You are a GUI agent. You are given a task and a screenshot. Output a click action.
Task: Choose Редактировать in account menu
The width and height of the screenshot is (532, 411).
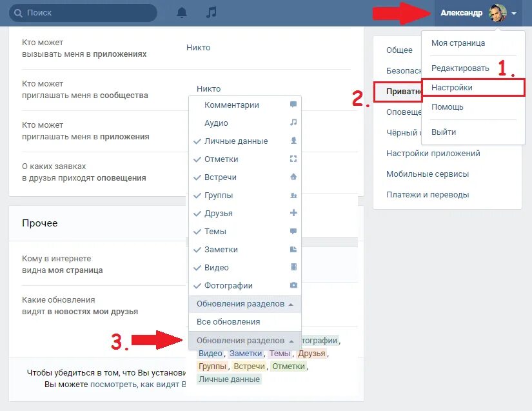pos(460,68)
